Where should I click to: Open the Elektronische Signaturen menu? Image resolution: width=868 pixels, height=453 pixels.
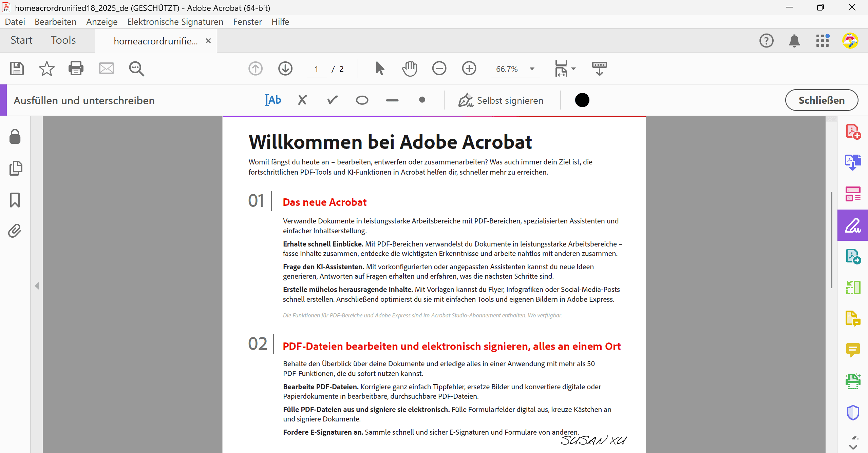(175, 22)
